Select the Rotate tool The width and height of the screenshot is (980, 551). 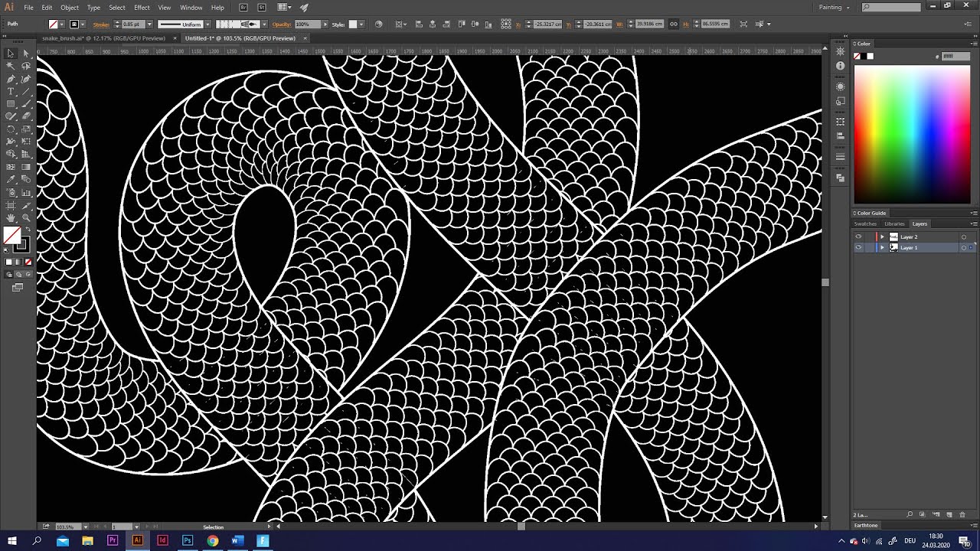(x=11, y=129)
